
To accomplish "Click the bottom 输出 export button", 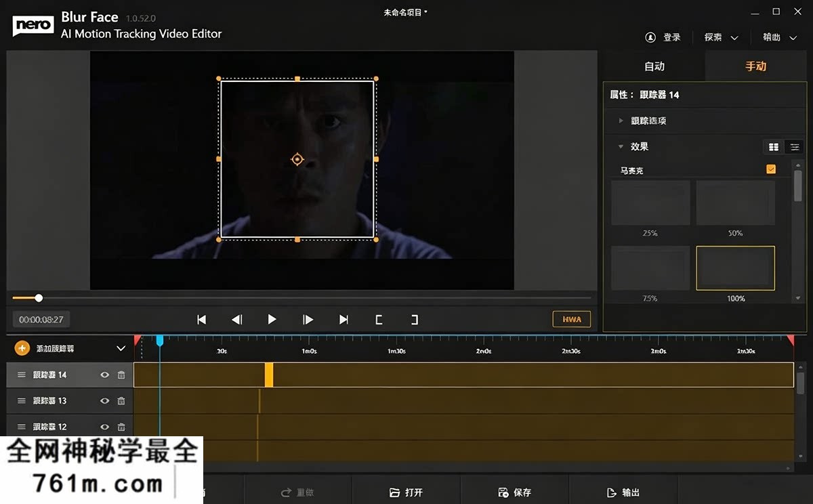I will coord(623,492).
